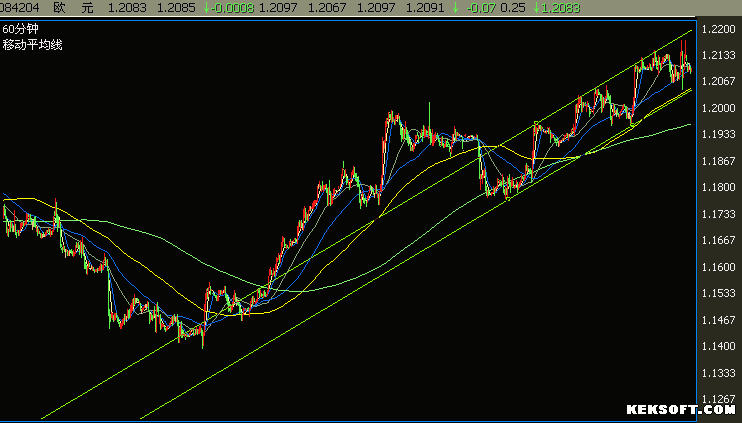Click the 移动平均线 indicator label
The height and width of the screenshot is (423, 742).
(x=32, y=45)
